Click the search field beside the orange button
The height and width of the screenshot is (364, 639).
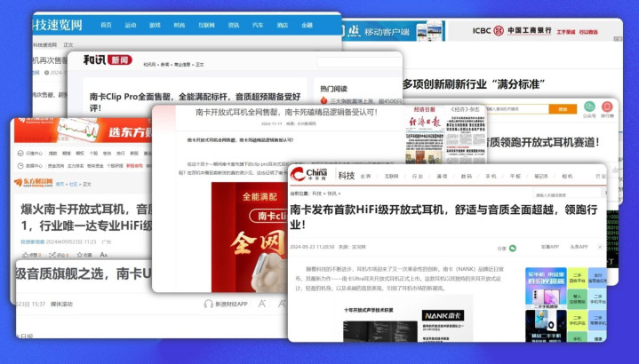click(x=516, y=109)
